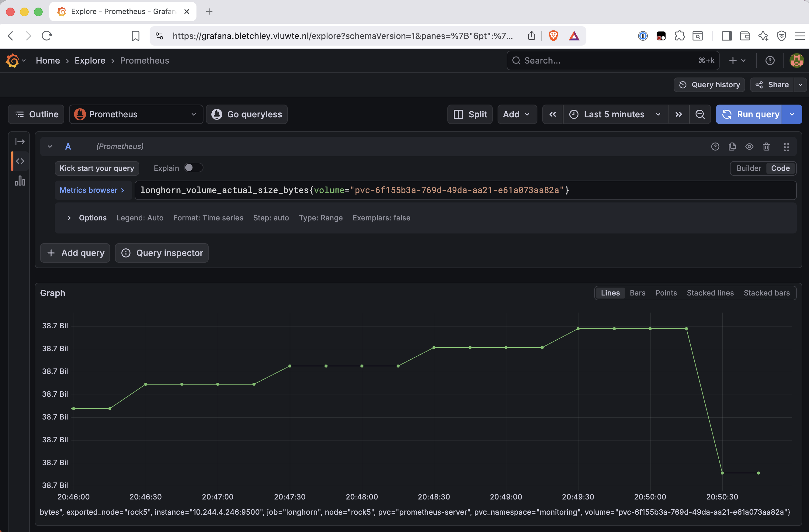The width and height of the screenshot is (809, 532).
Task: Select Stacked lines graph style
Action: click(x=710, y=293)
